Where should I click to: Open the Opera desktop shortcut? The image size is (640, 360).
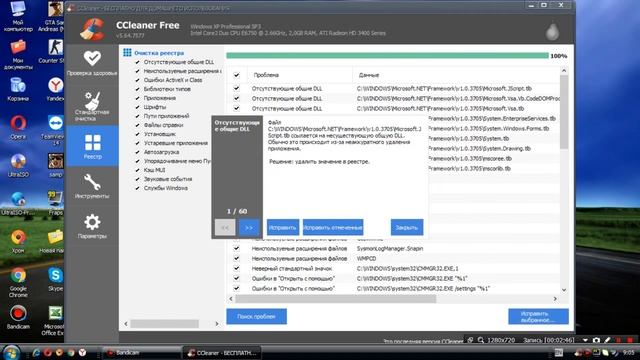pos(18,127)
